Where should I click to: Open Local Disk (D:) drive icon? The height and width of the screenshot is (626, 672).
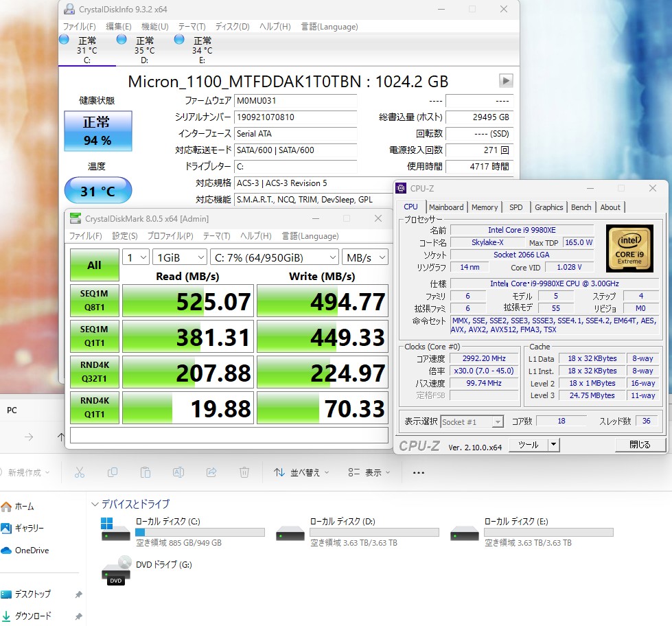290,534
